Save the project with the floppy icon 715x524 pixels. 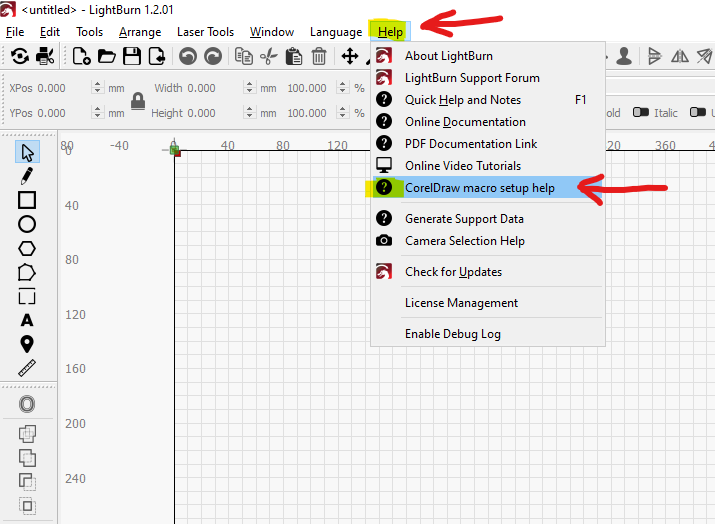point(132,57)
